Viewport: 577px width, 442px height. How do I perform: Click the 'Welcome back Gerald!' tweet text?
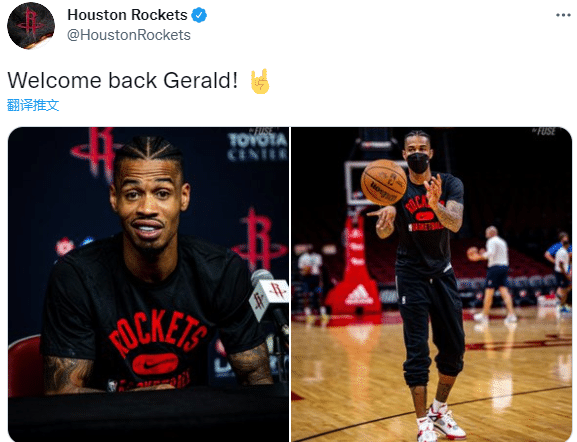point(123,80)
